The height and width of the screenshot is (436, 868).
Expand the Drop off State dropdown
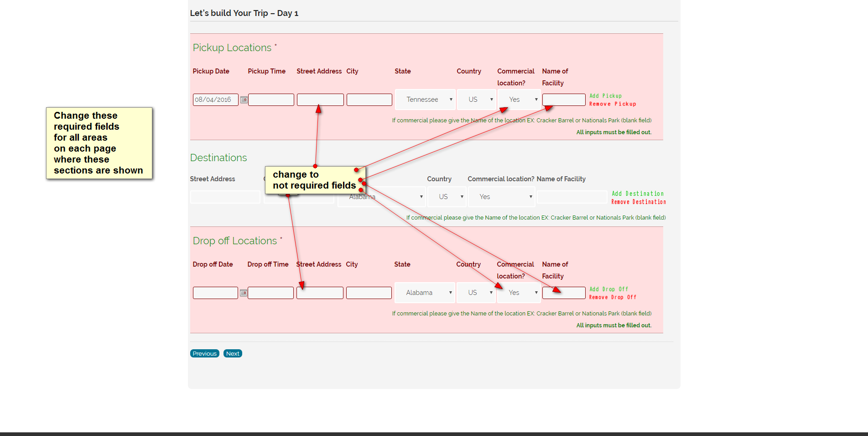[425, 293]
